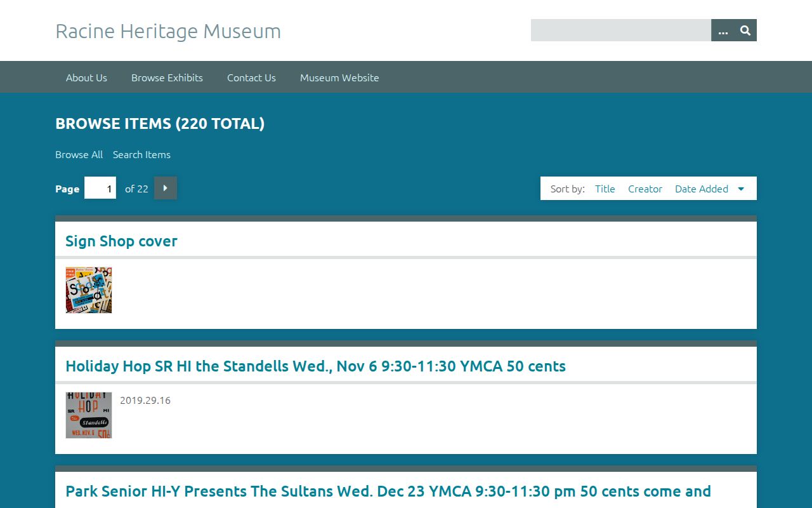Open Park Senior HI-Y Presents The Sultans title
Image resolution: width=812 pixels, height=508 pixels.
click(388, 491)
